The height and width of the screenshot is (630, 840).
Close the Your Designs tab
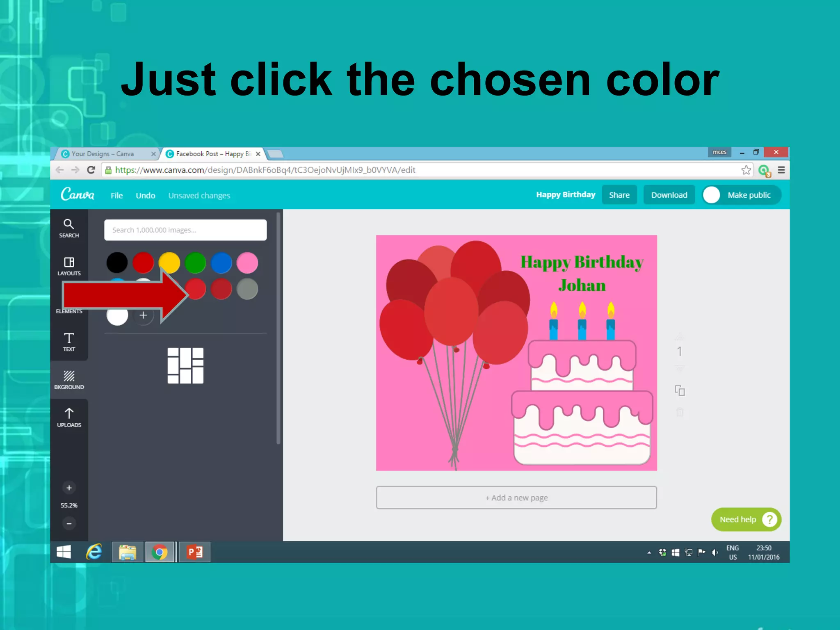[153, 154]
